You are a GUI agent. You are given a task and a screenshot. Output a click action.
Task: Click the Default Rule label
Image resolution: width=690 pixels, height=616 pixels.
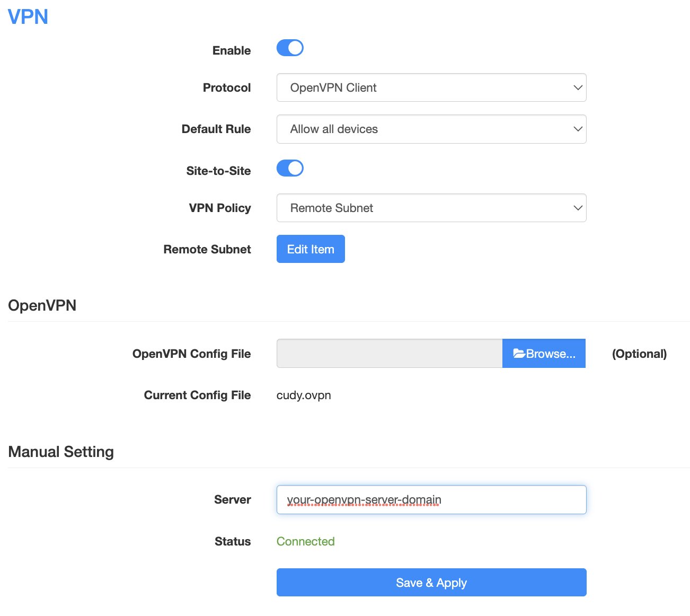(x=216, y=129)
